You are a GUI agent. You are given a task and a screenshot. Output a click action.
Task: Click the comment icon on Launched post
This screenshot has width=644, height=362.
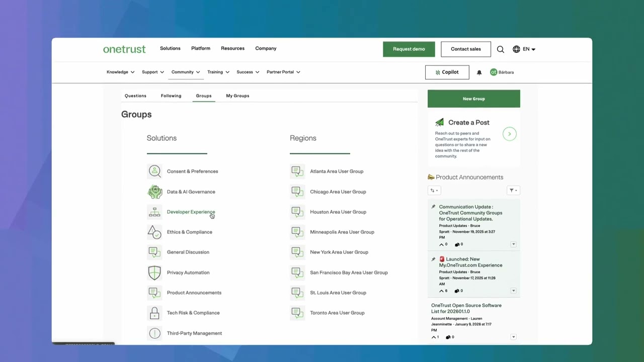pyautogui.click(x=457, y=291)
